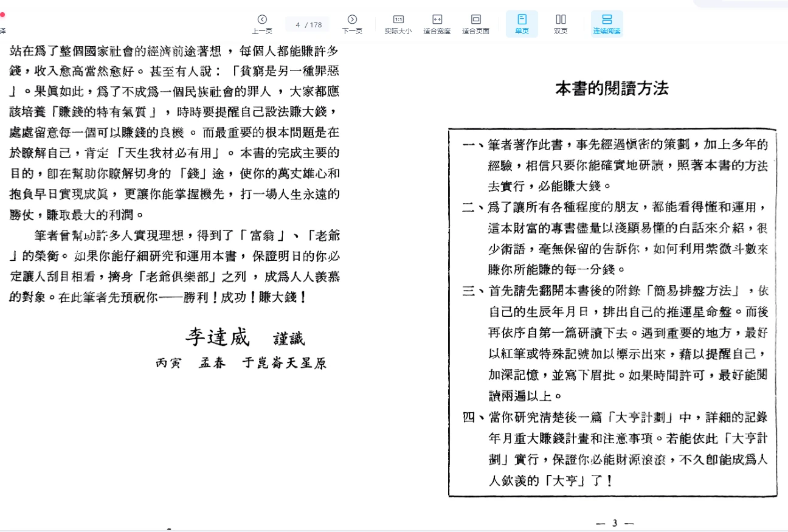Click the author signature 李達威 謹識

coord(245,337)
